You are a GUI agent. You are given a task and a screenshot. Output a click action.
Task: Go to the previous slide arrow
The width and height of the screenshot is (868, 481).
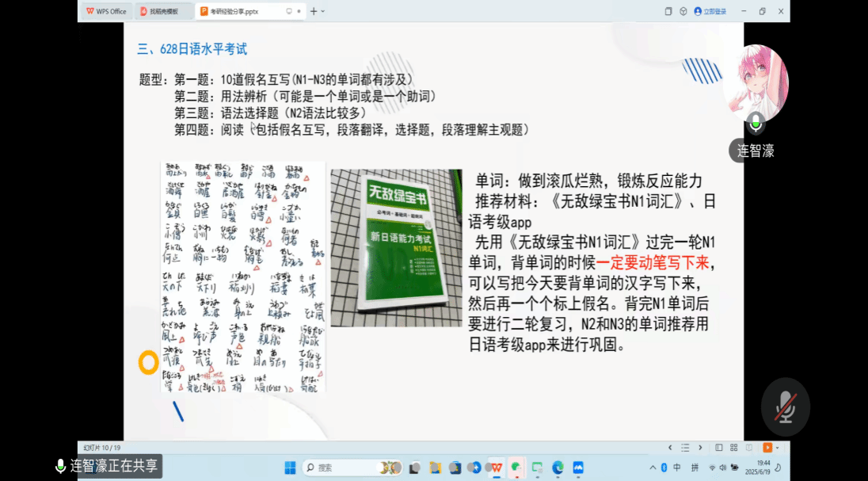[670, 448]
